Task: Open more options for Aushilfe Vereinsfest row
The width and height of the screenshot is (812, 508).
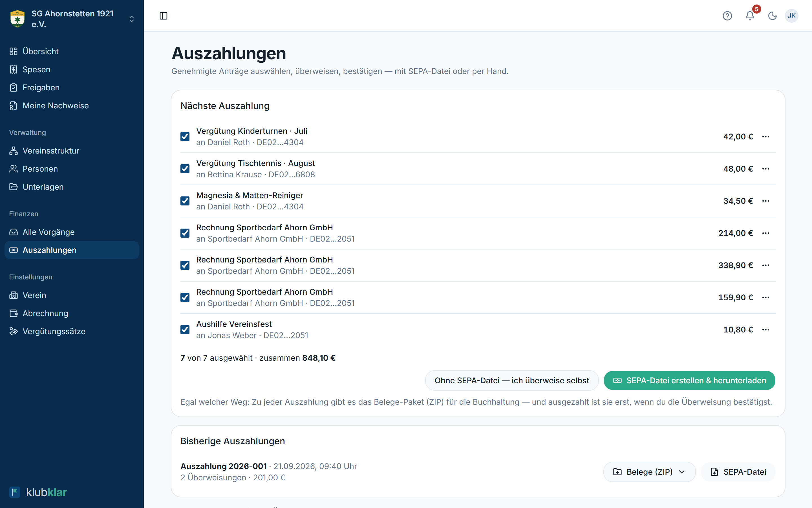Action: pyautogui.click(x=766, y=330)
